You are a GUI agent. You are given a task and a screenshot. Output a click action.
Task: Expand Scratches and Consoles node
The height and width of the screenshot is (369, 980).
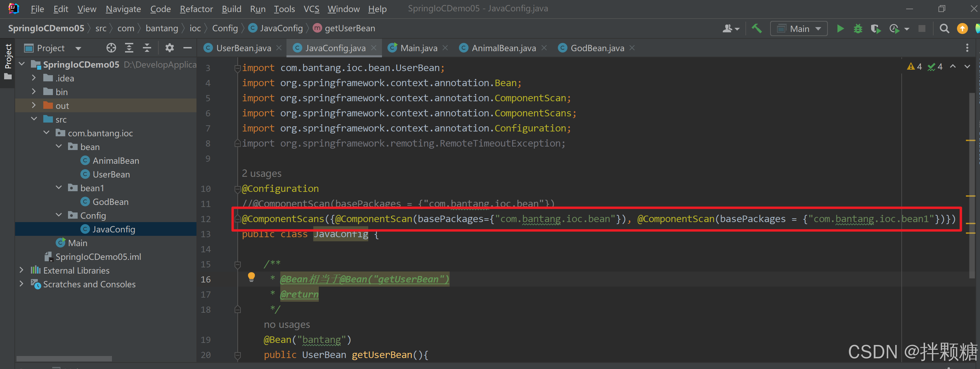(x=21, y=284)
